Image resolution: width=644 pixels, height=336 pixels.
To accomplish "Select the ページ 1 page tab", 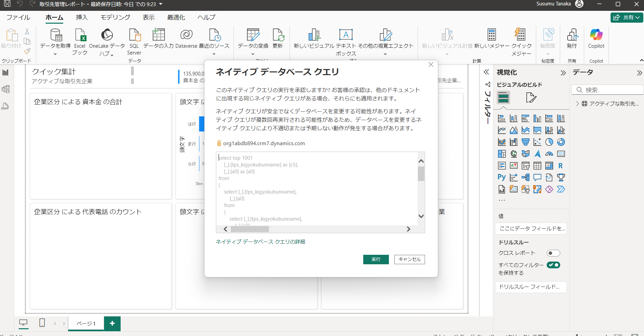I will [x=86, y=323].
